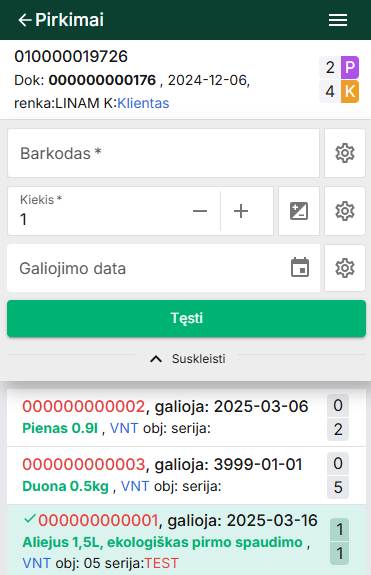Open the hamburger menu

pyautogui.click(x=338, y=20)
